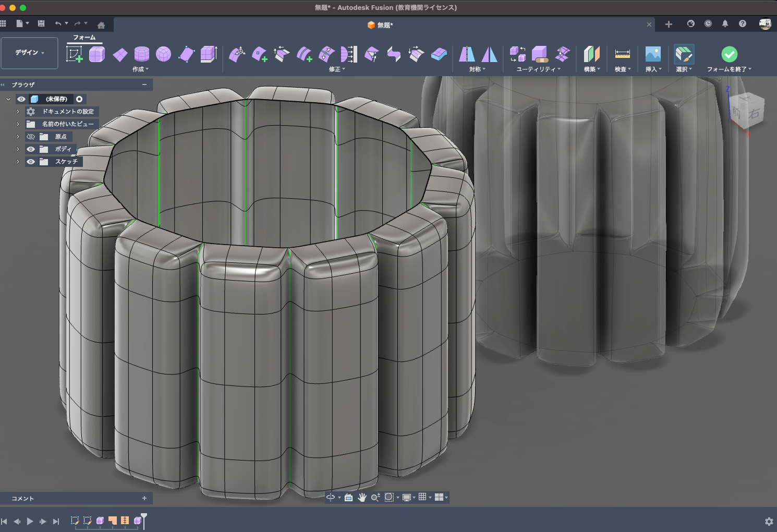
Task: Click フォームを終了 green checkmark button
Action: click(729, 54)
